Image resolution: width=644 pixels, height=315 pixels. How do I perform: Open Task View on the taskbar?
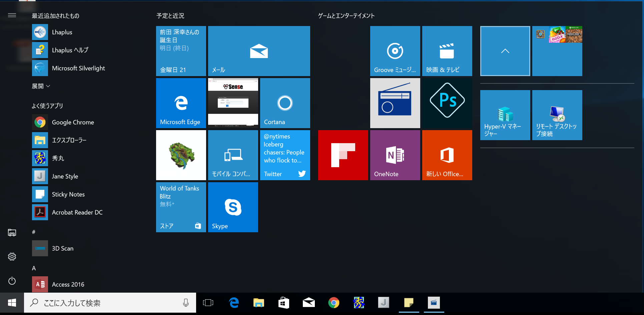pyautogui.click(x=208, y=303)
